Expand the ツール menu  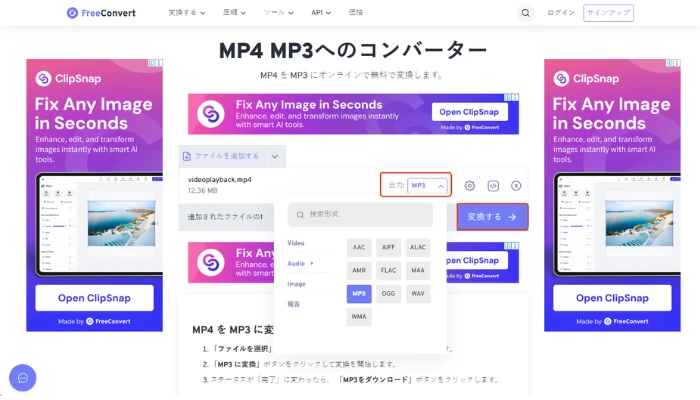click(278, 12)
